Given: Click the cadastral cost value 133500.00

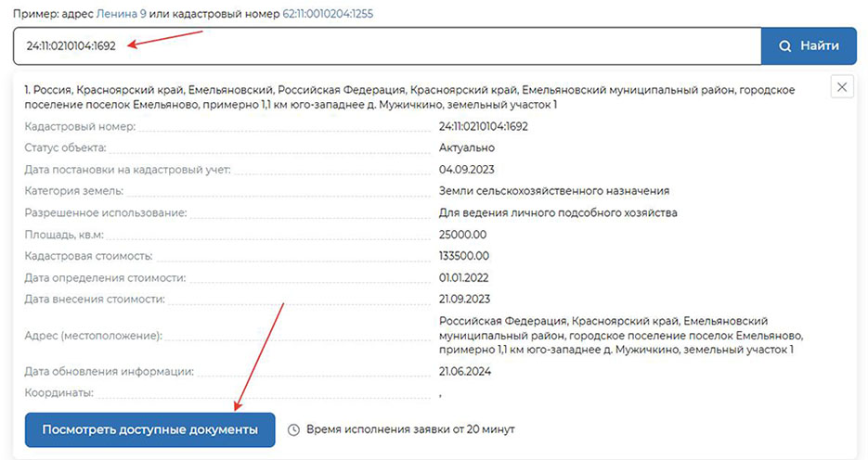Looking at the screenshot, I should coord(464,256).
